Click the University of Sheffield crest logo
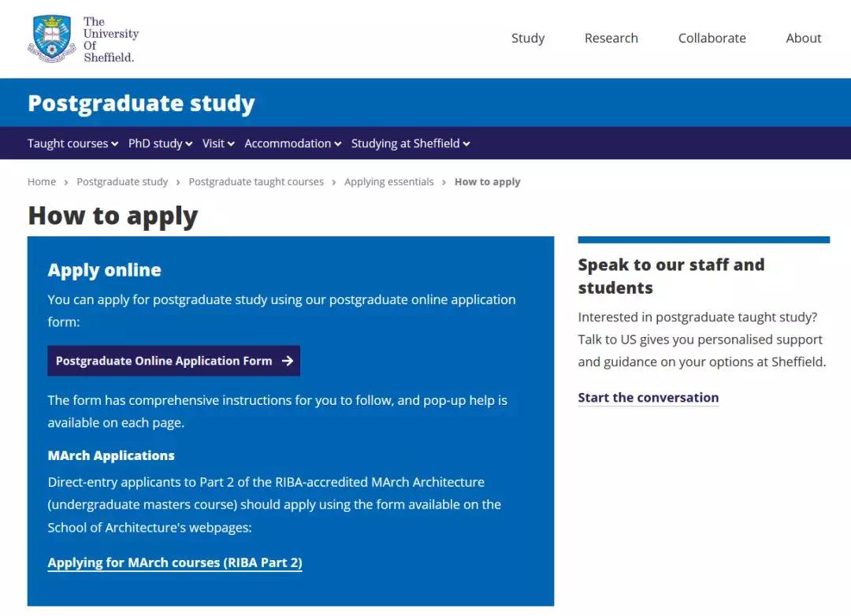This screenshot has height=616, width=851. pyautogui.click(x=51, y=39)
